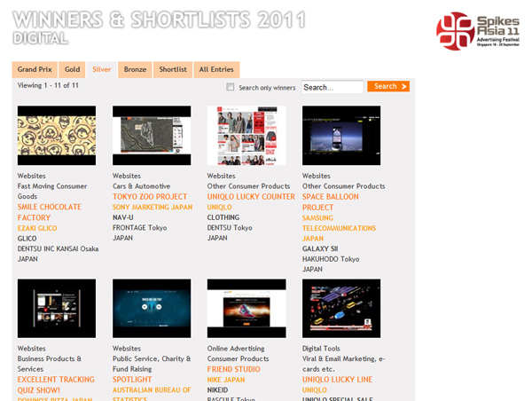Click the 'Online Advertising' category text

(x=236, y=349)
